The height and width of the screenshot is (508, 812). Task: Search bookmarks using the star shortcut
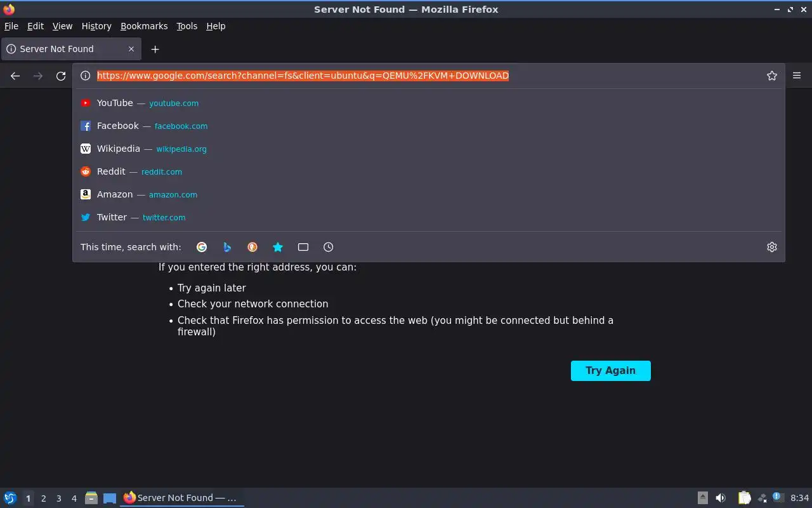(x=278, y=247)
